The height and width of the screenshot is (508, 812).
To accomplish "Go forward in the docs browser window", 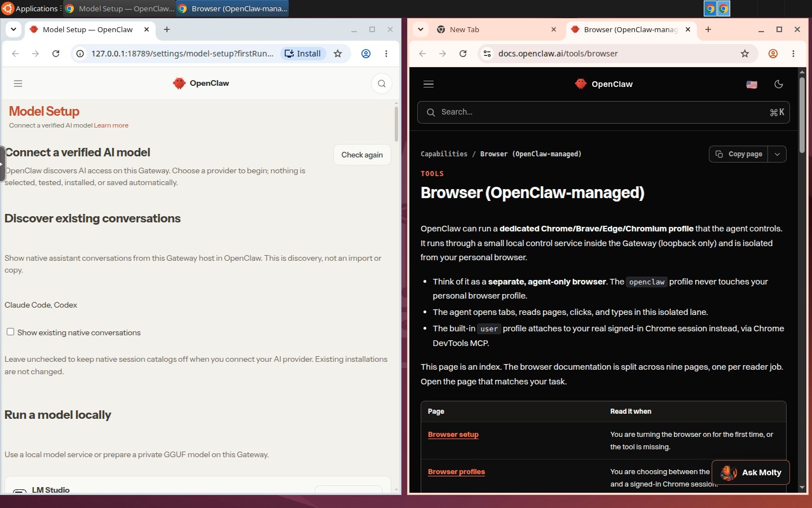I will [443, 54].
